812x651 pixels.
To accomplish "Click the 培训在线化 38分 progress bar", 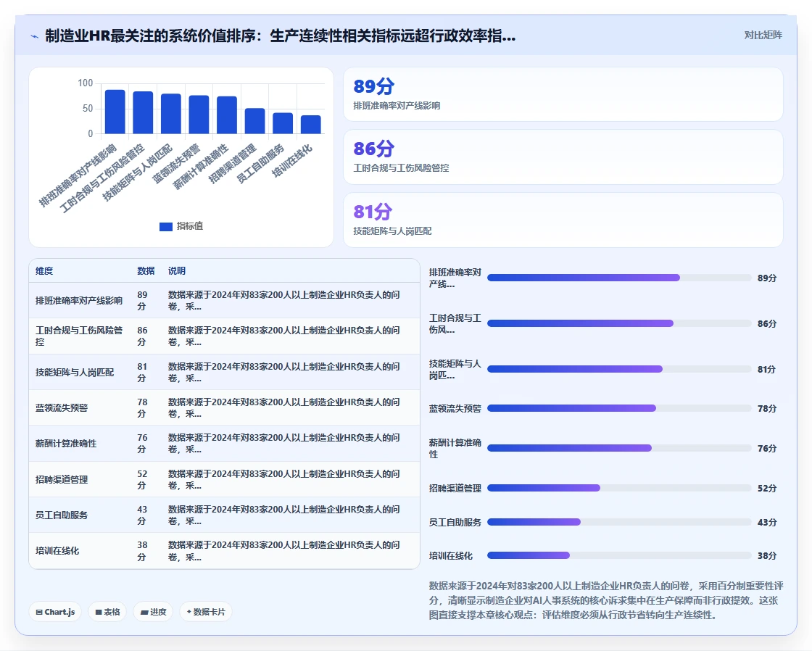I will tap(619, 556).
